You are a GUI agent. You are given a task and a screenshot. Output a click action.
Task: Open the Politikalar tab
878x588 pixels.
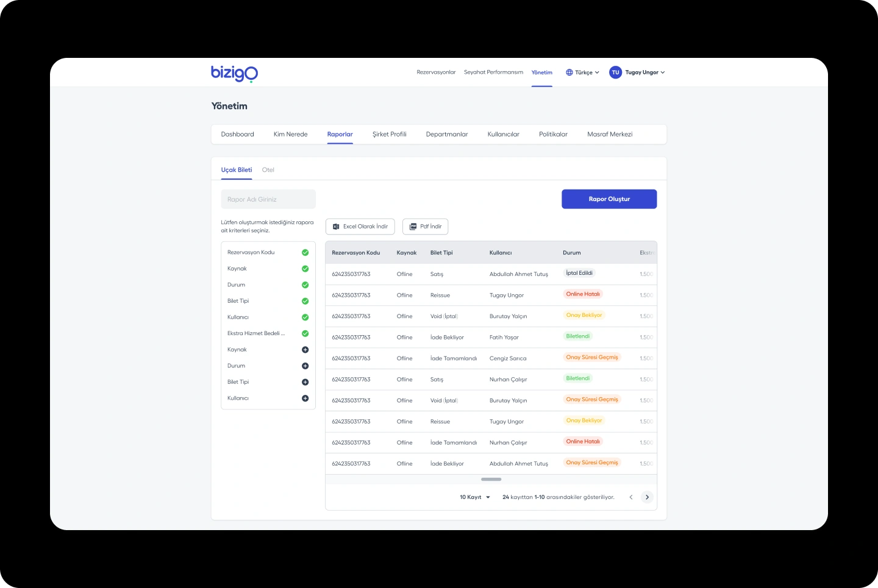point(553,134)
